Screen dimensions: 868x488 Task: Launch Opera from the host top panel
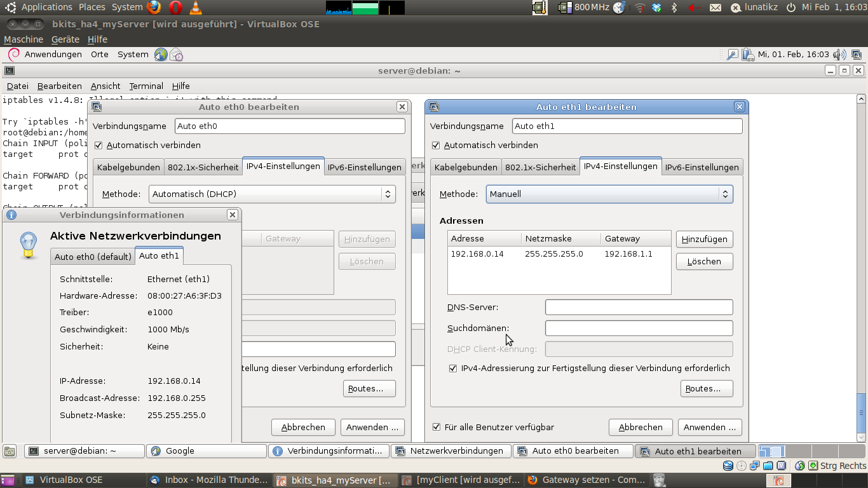[175, 7]
